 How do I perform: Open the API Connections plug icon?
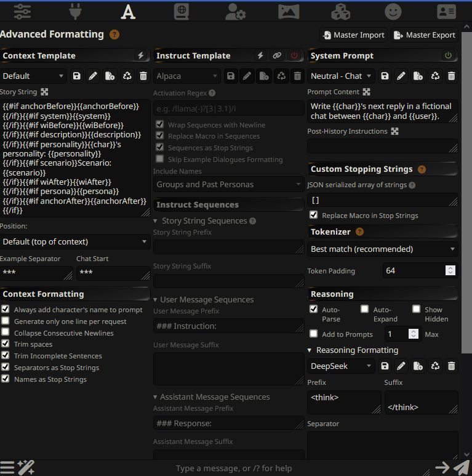(75, 11)
